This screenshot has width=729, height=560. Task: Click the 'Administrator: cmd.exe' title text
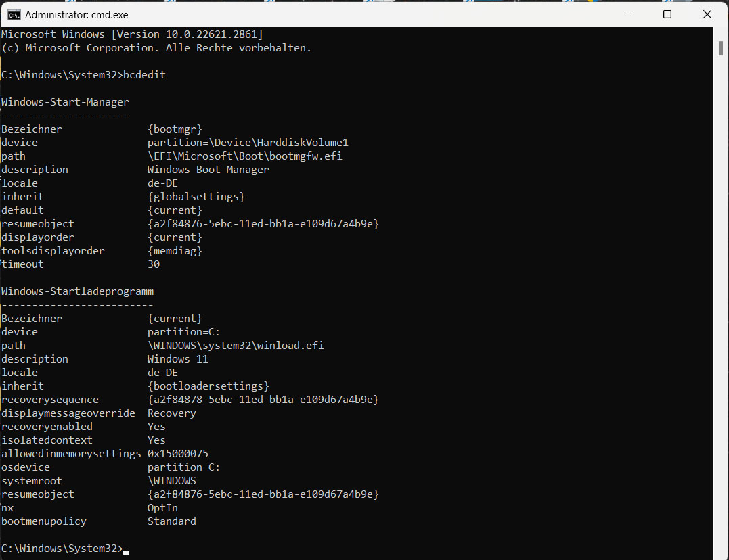(x=76, y=14)
